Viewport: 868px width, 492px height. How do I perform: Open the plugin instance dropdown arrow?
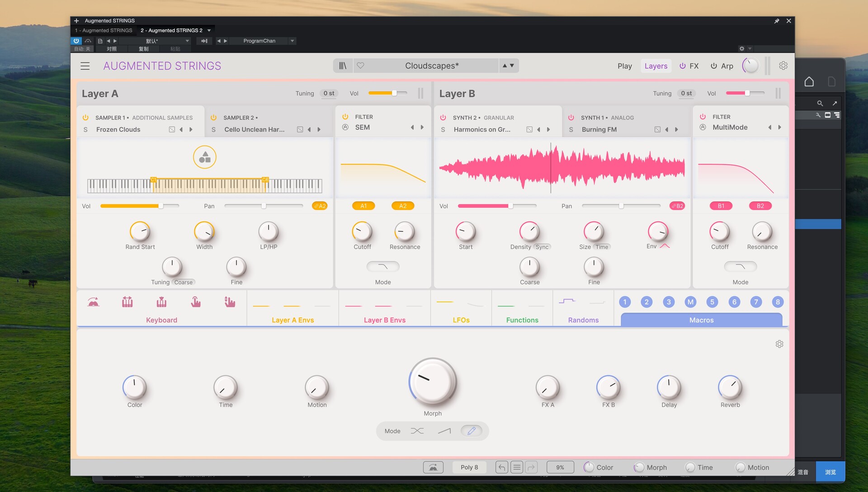pyautogui.click(x=209, y=30)
